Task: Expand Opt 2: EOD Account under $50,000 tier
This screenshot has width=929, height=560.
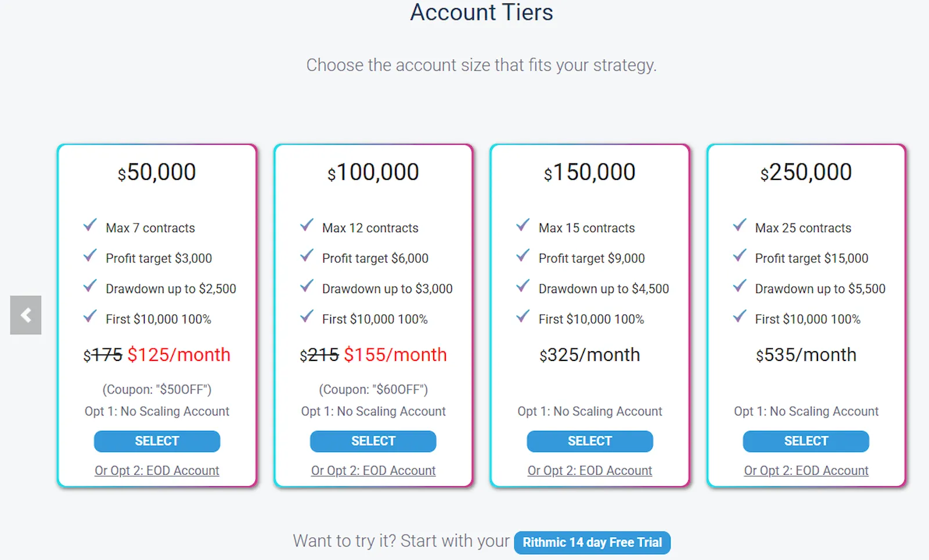Action: click(157, 470)
